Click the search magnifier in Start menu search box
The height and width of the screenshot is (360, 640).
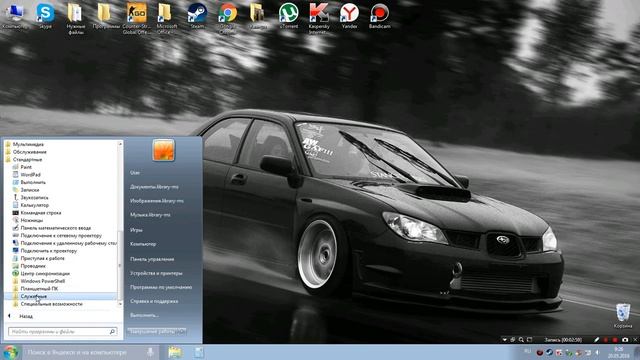(x=112, y=332)
